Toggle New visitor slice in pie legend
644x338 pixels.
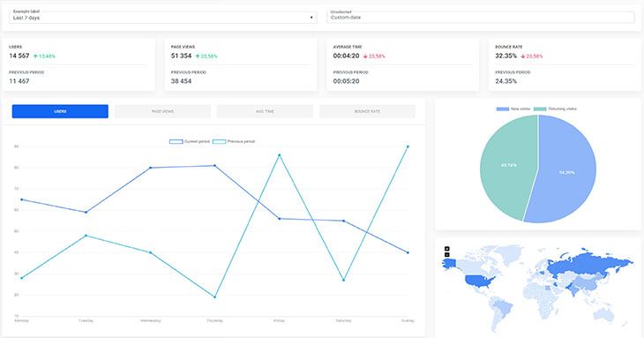[x=513, y=109]
